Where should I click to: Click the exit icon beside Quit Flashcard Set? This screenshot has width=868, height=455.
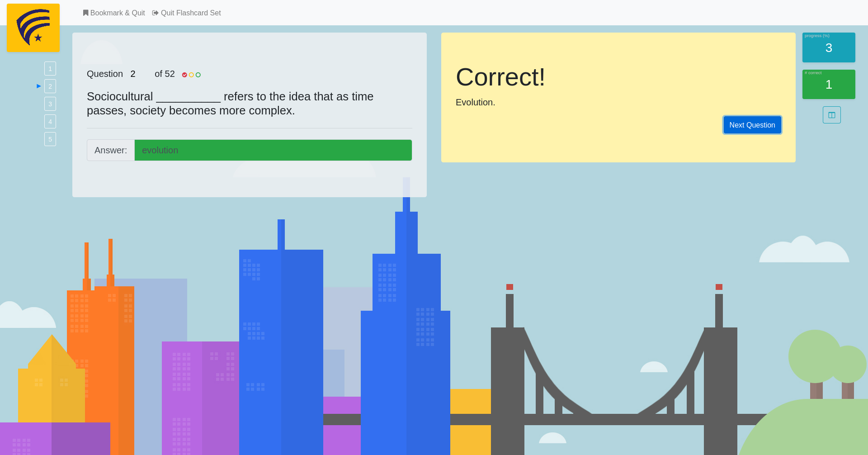156,13
